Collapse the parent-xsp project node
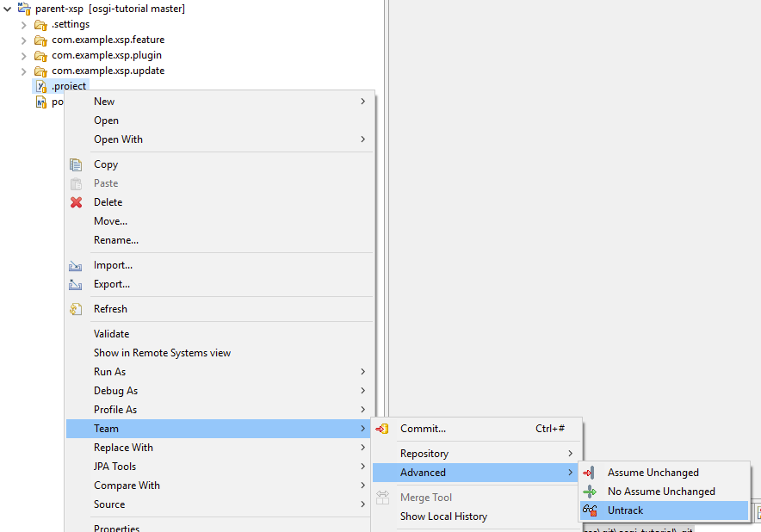761x532 pixels. 8,9
